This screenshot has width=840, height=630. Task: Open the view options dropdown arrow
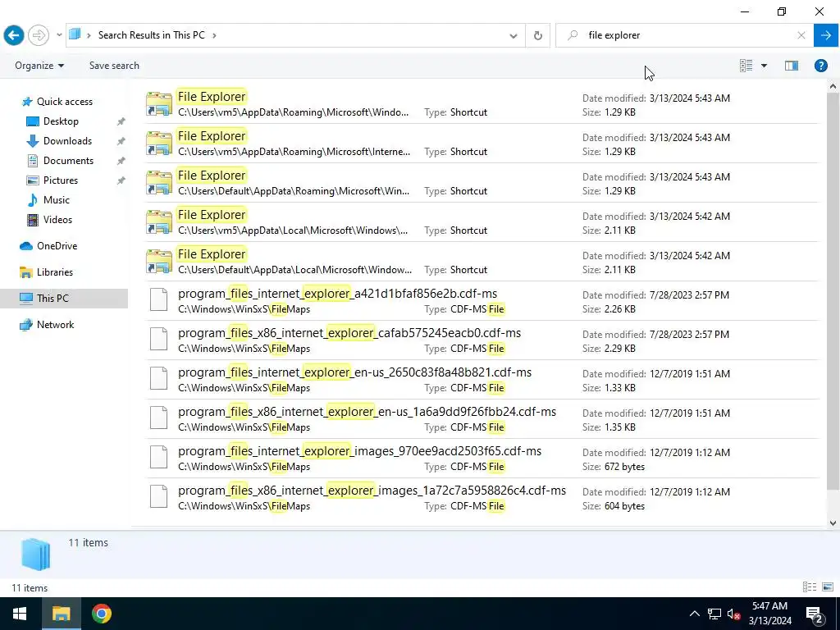[764, 66]
